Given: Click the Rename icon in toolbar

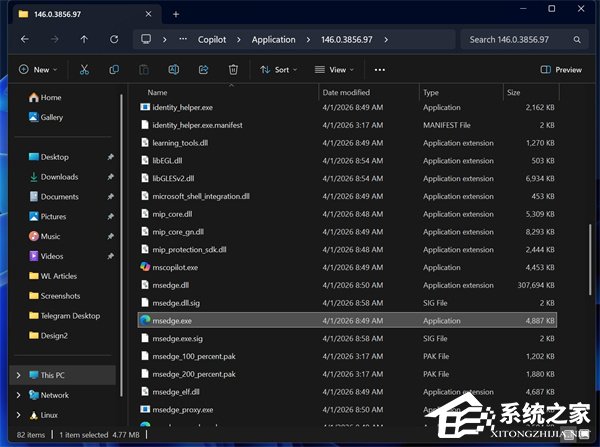Looking at the screenshot, I should tap(174, 70).
